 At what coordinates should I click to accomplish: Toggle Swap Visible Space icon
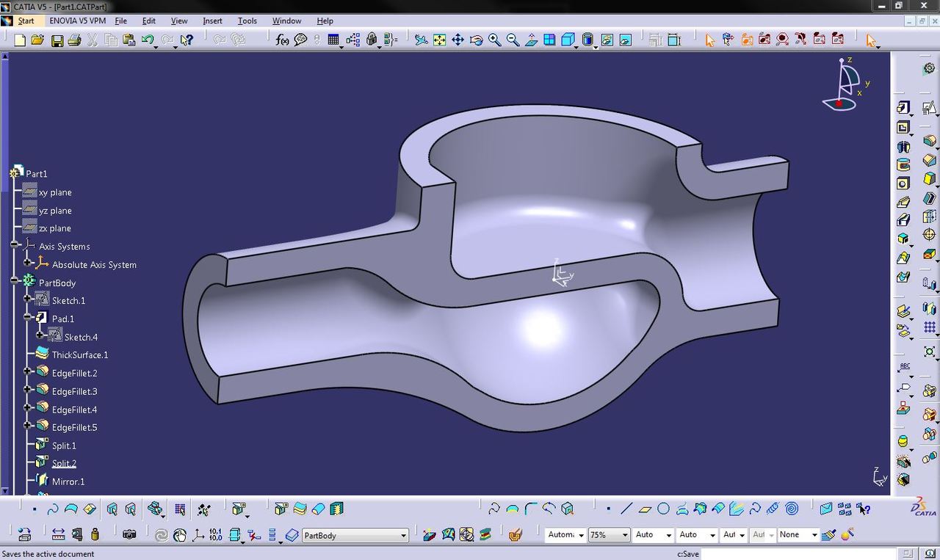coord(626,40)
